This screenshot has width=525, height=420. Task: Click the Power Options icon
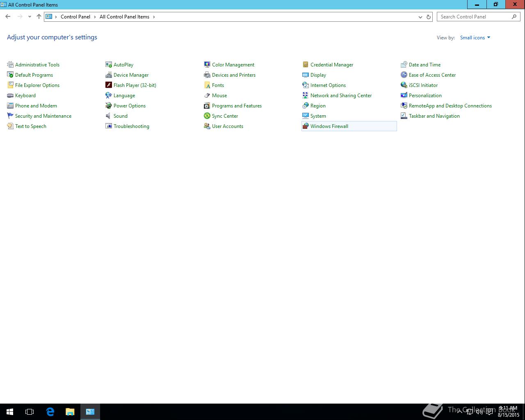point(109,105)
